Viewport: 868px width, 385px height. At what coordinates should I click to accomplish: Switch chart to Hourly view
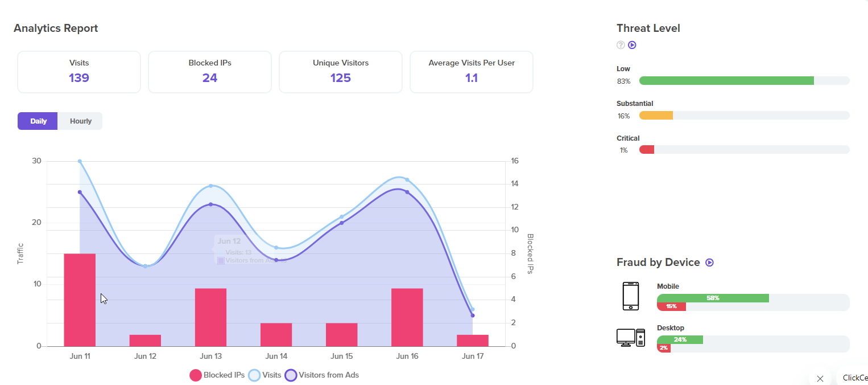(80, 121)
